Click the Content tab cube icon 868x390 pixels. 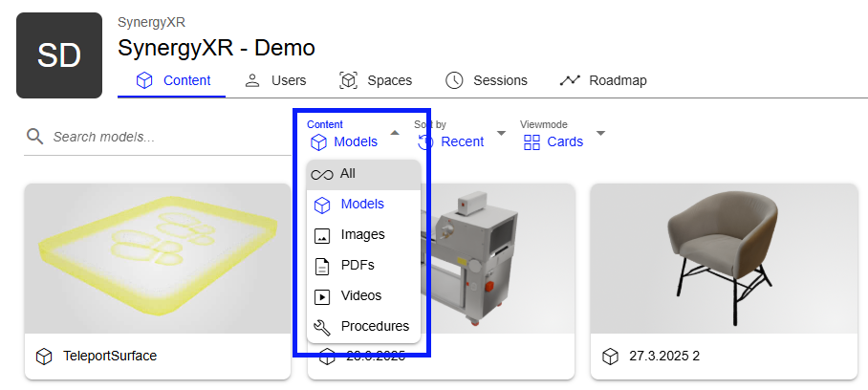tap(144, 80)
